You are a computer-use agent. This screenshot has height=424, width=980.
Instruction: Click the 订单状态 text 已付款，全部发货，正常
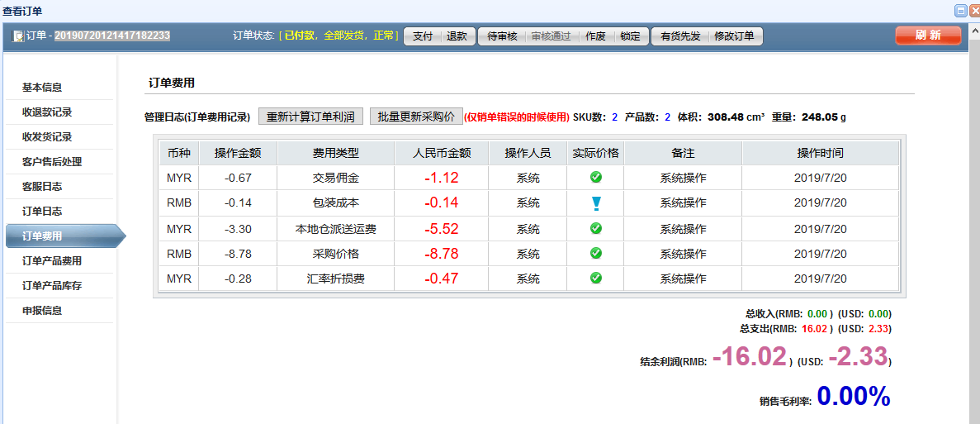[x=339, y=36]
